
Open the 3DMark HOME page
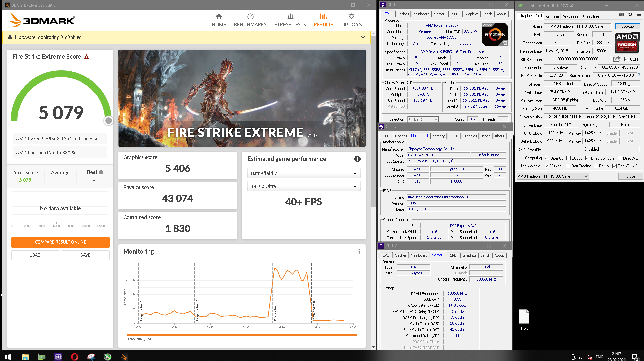(219, 20)
